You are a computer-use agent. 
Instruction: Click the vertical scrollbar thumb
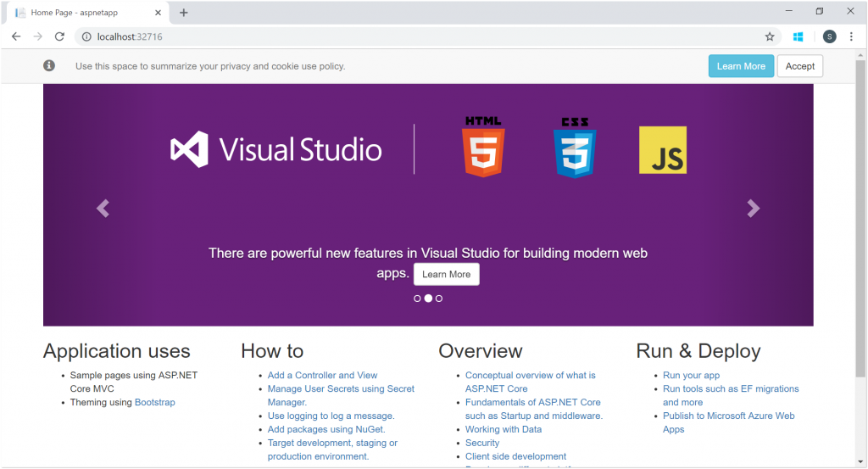tap(860, 218)
